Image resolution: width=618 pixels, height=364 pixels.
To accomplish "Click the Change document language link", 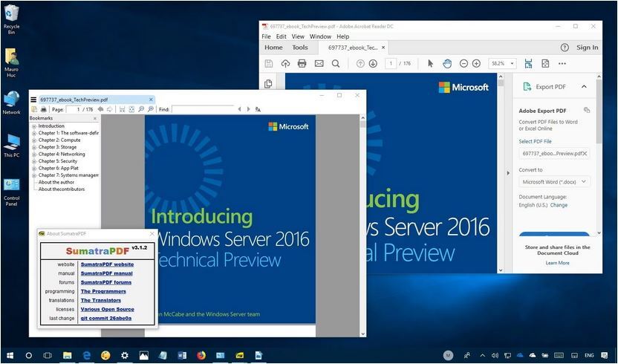I will coord(559,205).
